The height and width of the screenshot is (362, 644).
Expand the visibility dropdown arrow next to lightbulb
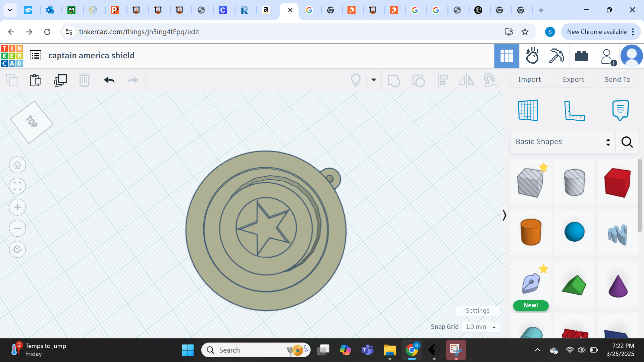pos(374,80)
